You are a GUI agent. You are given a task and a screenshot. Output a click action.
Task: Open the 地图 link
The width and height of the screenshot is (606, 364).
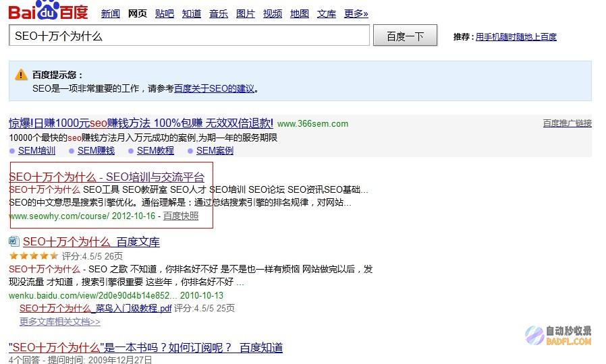click(300, 13)
